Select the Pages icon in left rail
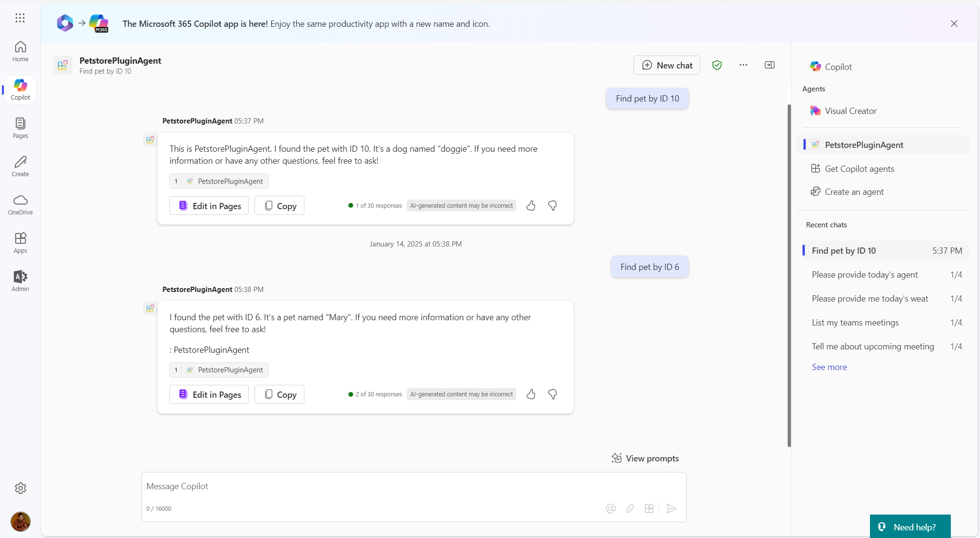This screenshot has width=980, height=538. click(x=20, y=127)
